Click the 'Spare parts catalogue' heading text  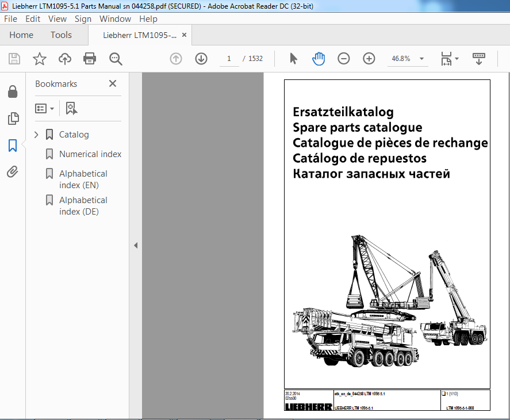click(x=358, y=128)
